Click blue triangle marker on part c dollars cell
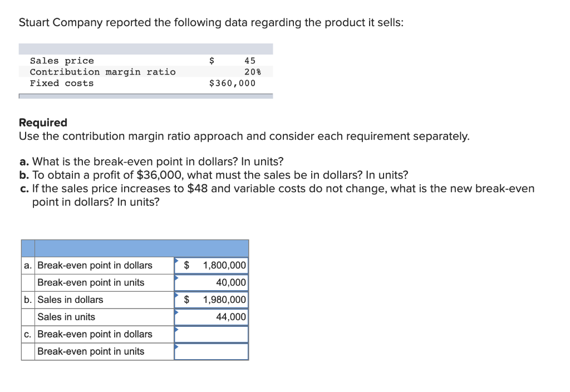Viewport: 570px width, 392px height. (x=176, y=329)
